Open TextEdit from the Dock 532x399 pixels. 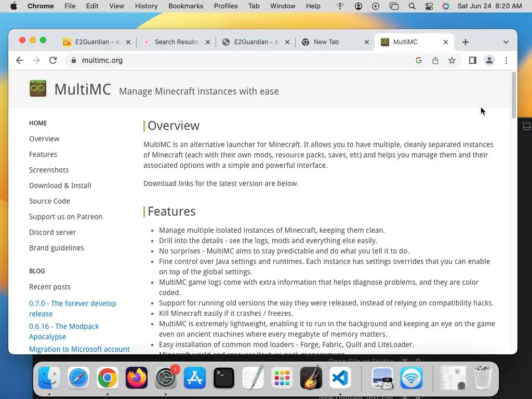253,378
